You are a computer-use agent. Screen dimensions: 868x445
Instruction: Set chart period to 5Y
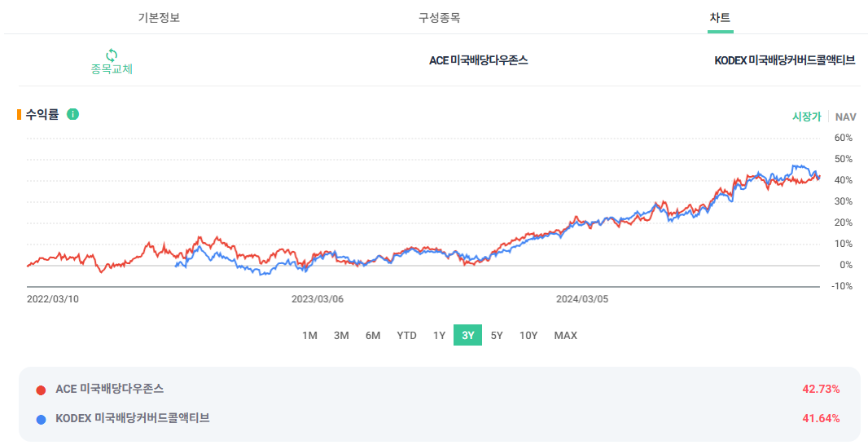[497, 335]
